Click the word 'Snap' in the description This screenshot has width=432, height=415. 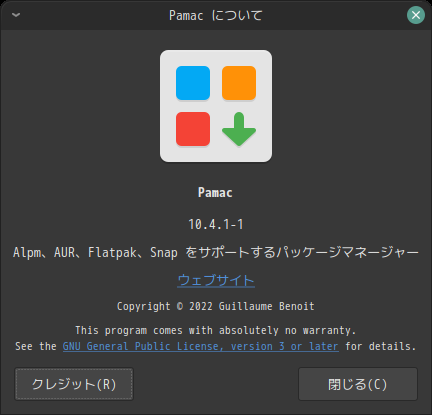[x=164, y=252]
